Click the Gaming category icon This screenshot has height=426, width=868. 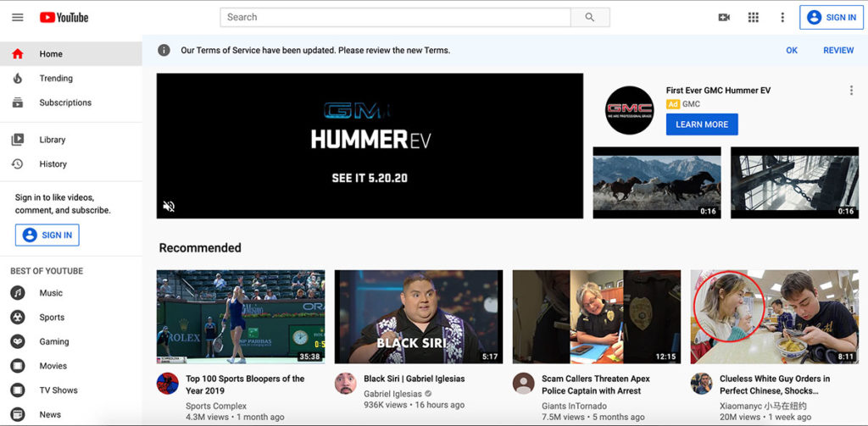click(x=18, y=341)
